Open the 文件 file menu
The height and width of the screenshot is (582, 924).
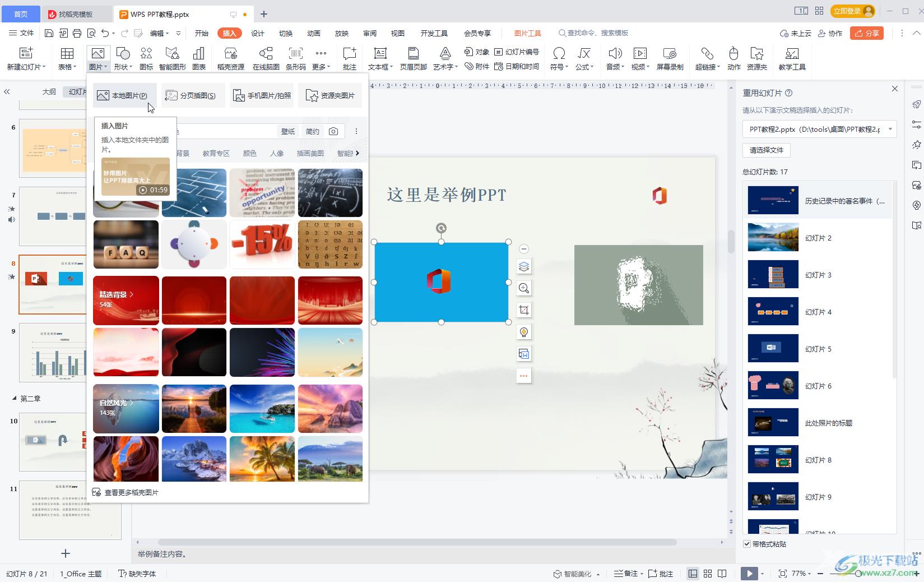[x=21, y=33]
